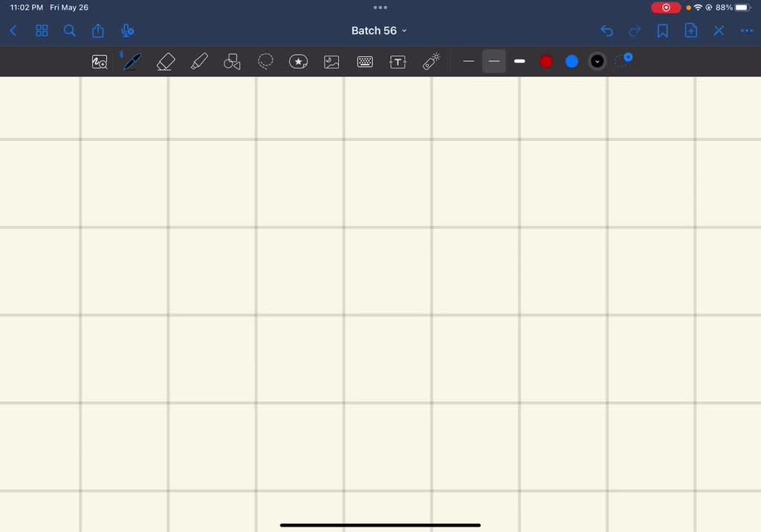Switch to keyboard typing mode

tap(365, 62)
